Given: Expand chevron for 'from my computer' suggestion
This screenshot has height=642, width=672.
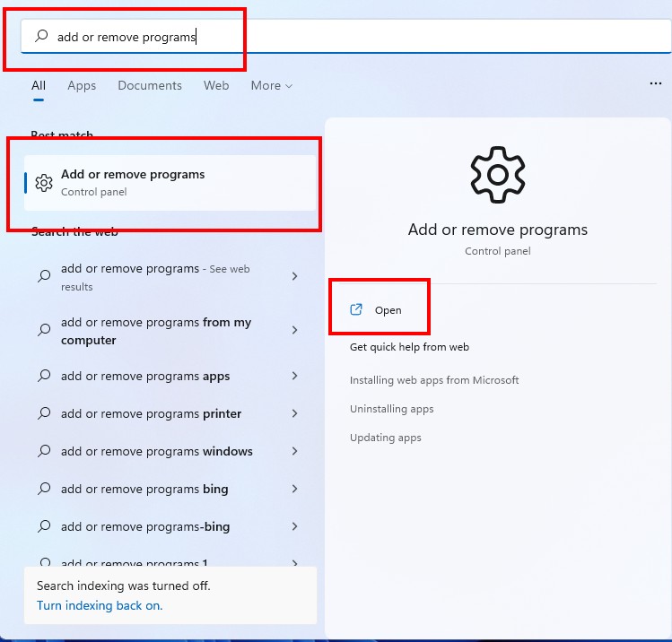Looking at the screenshot, I should [x=295, y=330].
